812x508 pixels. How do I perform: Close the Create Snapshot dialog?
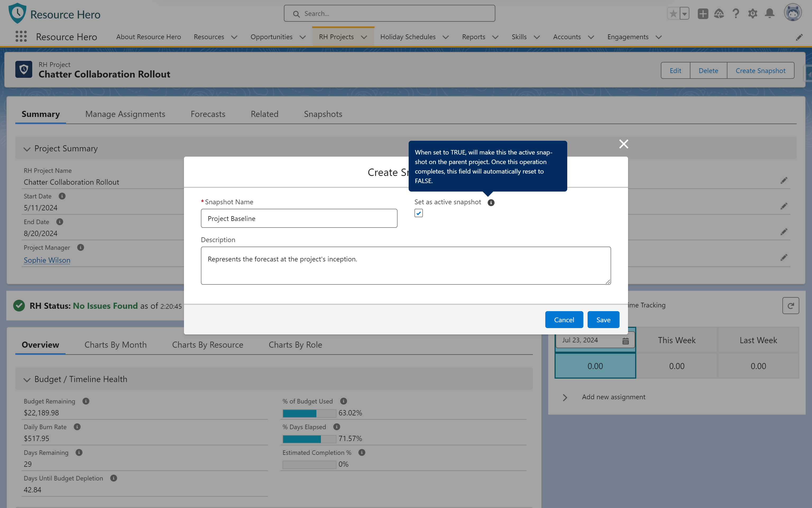click(x=624, y=144)
